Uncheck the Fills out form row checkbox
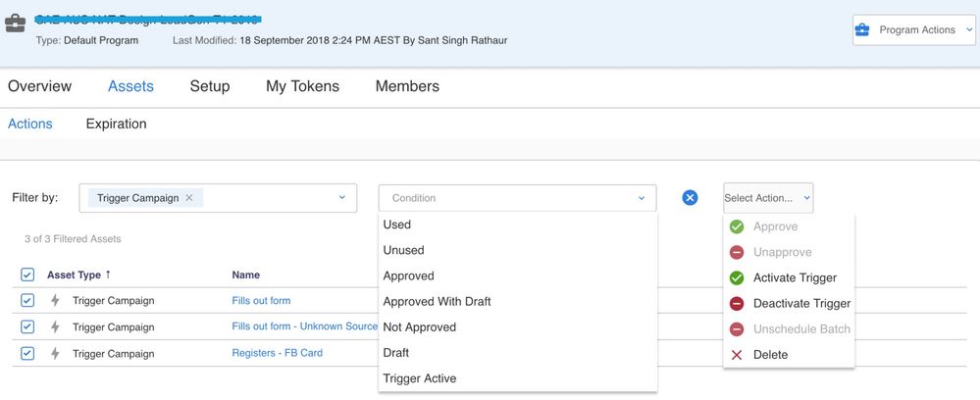This screenshot has width=980, height=400. pyautogui.click(x=27, y=301)
